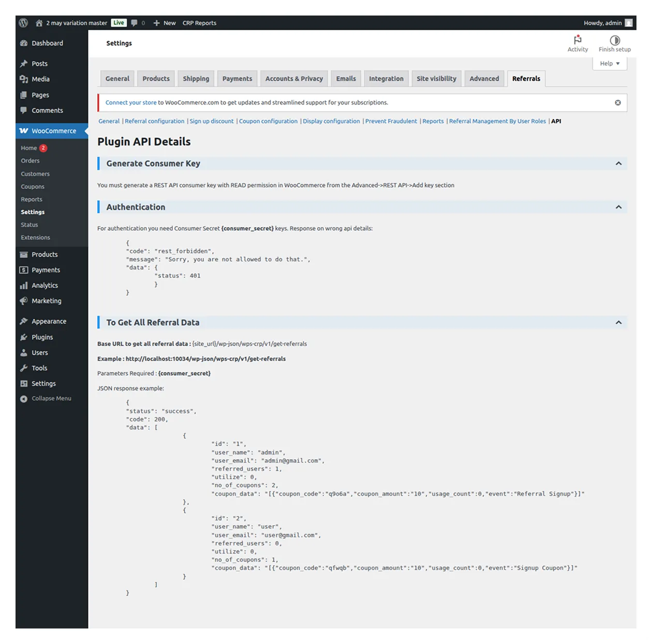Open the Site visibility tab

437,79
